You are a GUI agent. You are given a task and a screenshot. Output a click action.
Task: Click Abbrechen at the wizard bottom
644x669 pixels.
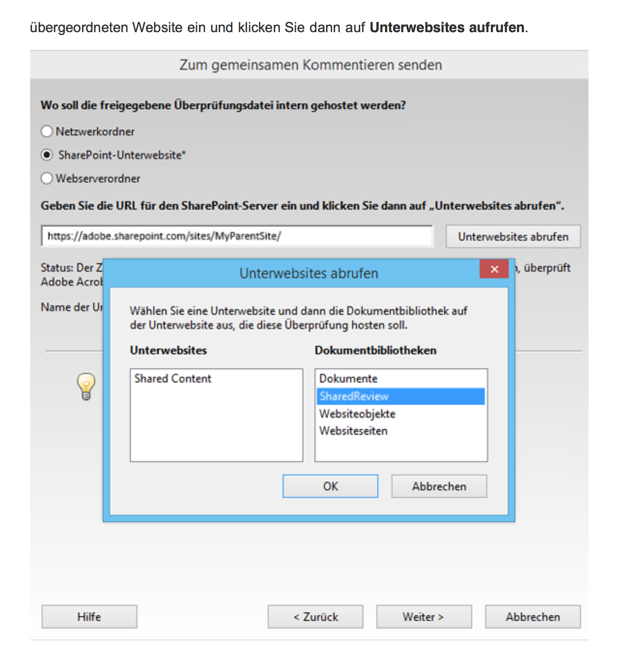(x=533, y=617)
